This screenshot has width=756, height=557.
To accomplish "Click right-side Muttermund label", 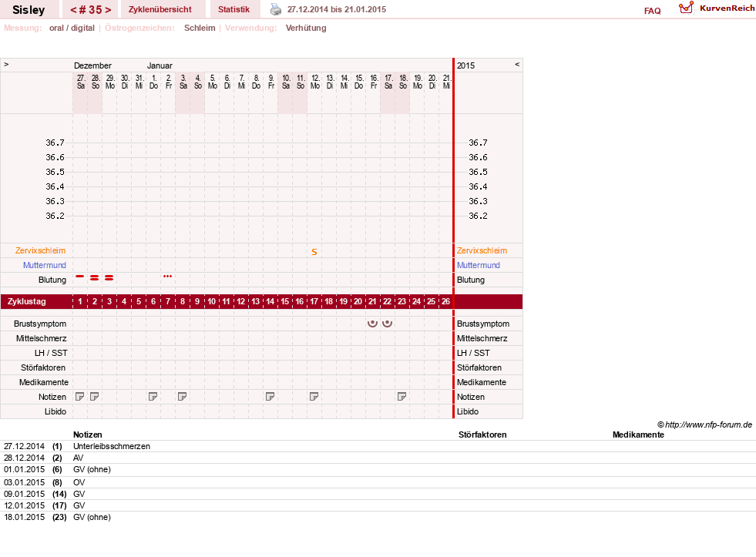I will (x=479, y=265).
